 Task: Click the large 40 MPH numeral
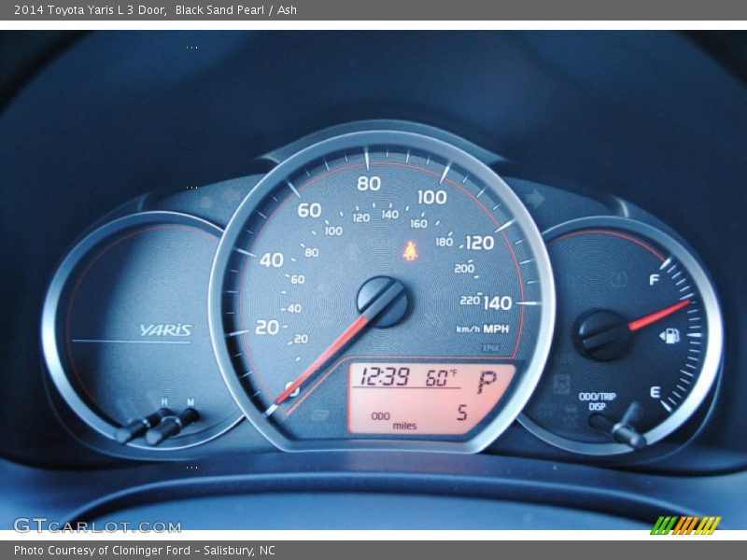(x=272, y=259)
